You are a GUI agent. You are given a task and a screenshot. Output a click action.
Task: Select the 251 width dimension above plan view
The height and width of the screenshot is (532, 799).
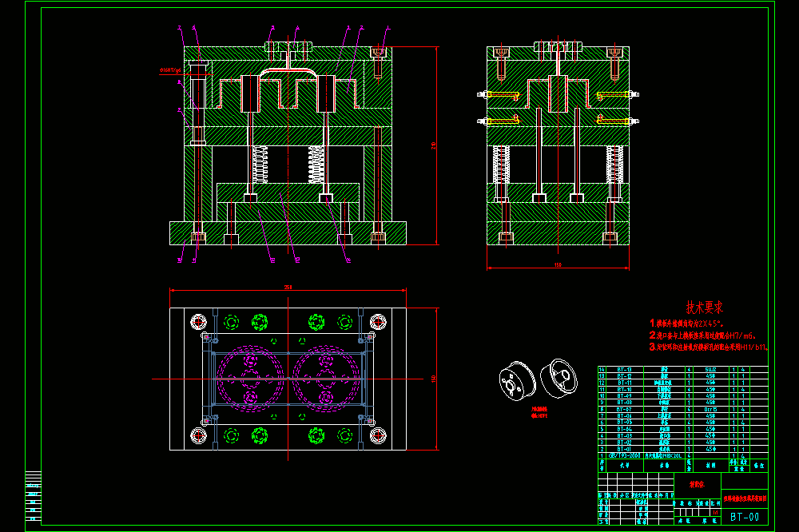[288, 288]
